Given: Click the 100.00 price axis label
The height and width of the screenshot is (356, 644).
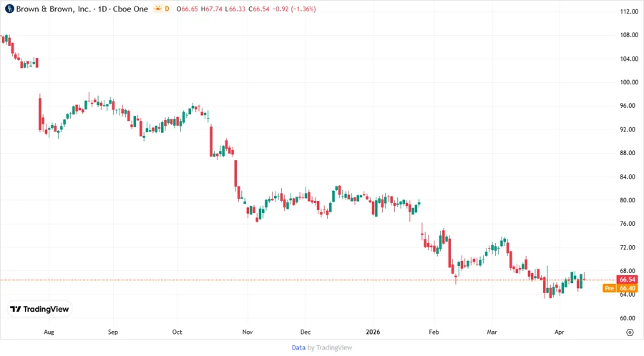Looking at the screenshot, I should 629,82.
